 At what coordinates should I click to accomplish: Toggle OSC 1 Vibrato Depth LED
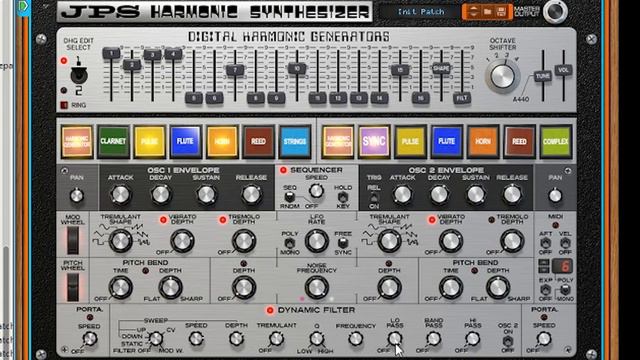[x=163, y=220]
